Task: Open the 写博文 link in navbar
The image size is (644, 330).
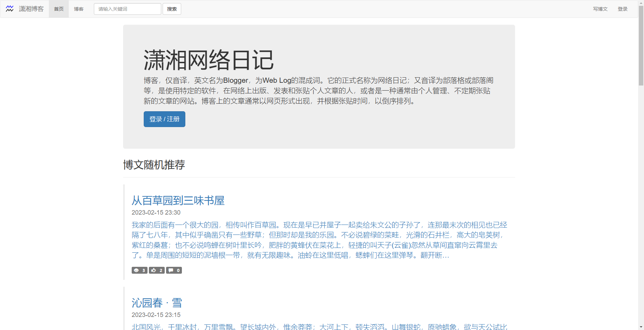Action: pos(600,9)
